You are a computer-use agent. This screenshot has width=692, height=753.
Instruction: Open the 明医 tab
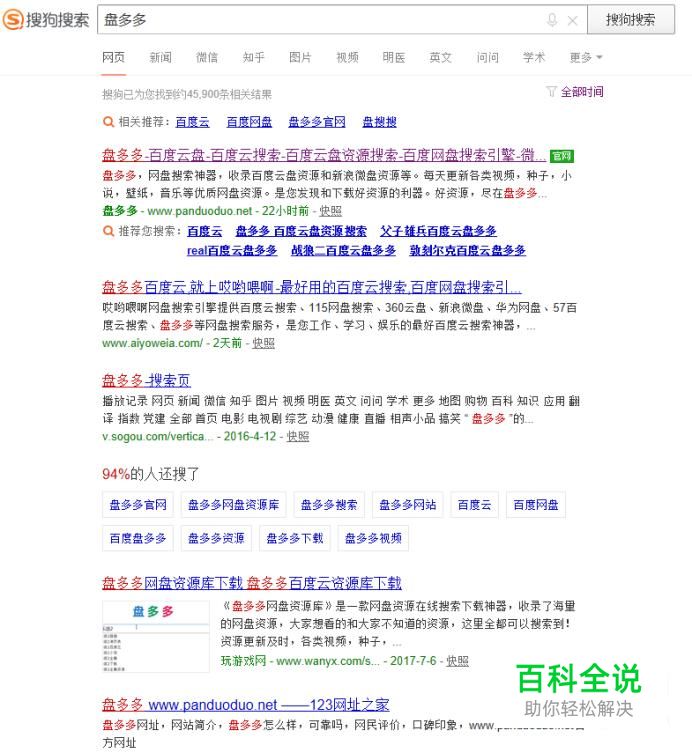394,58
